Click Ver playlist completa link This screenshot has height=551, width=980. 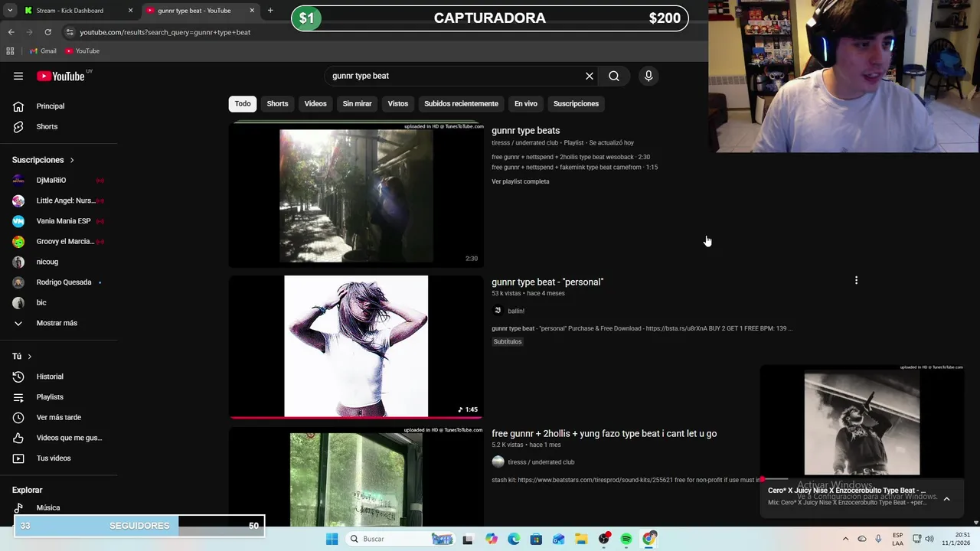point(521,181)
